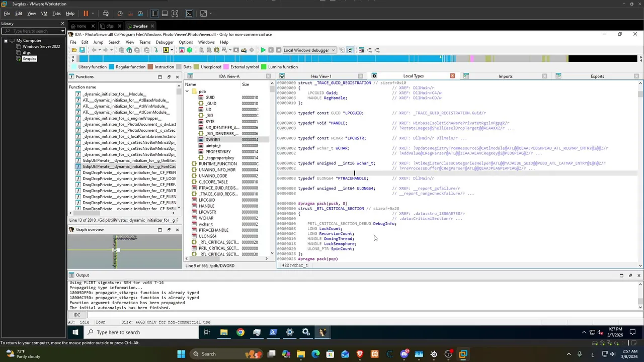The height and width of the screenshot is (362, 644).
Task: Click the green circle icon in IDA toolbar
Action: (x=189, y=50)
